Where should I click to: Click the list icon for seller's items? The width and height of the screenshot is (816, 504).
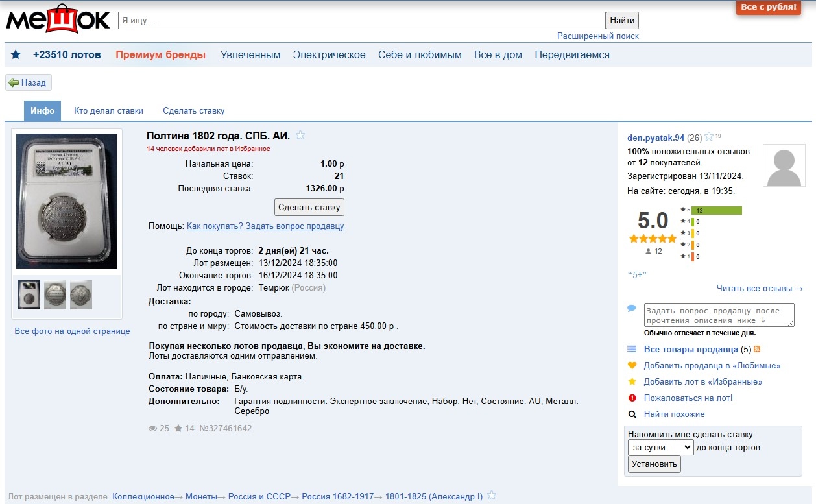[632, 350]
